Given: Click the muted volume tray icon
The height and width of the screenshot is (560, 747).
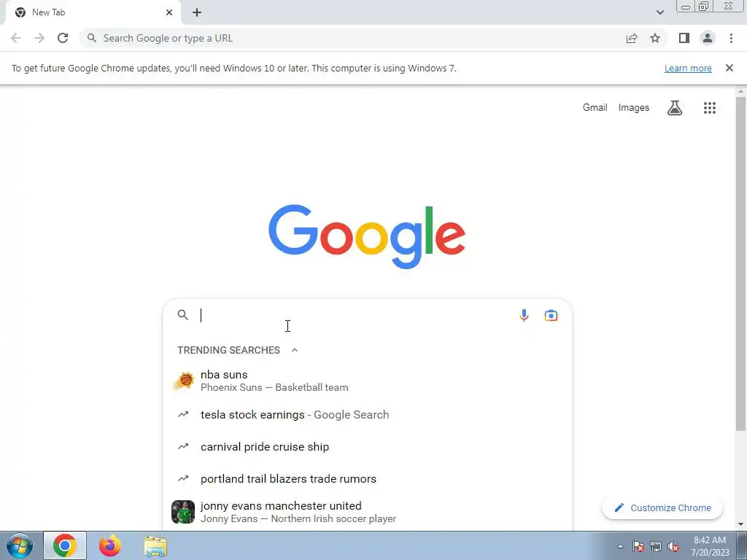Looking at the screenshot, I should 673,546.
